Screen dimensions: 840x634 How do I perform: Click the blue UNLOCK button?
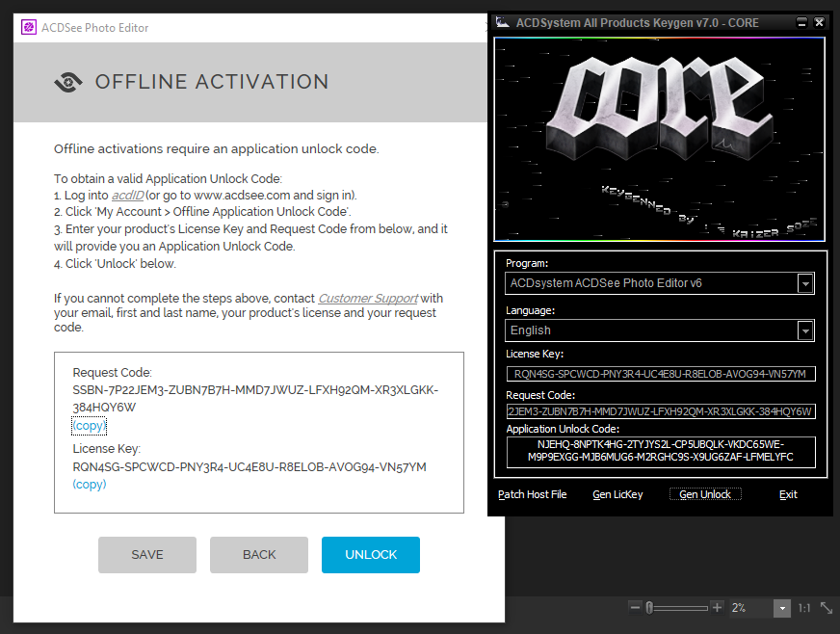point(371,555)
